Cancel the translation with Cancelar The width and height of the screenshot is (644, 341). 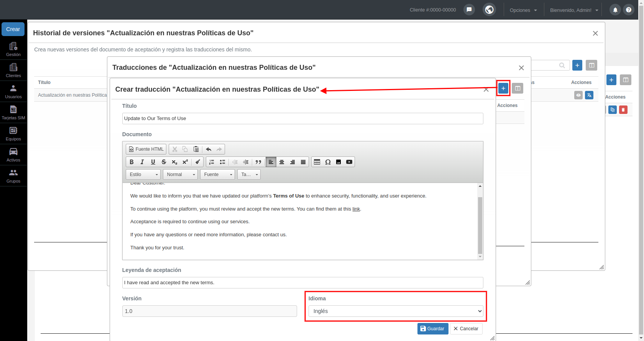click(x=466, y=329)
